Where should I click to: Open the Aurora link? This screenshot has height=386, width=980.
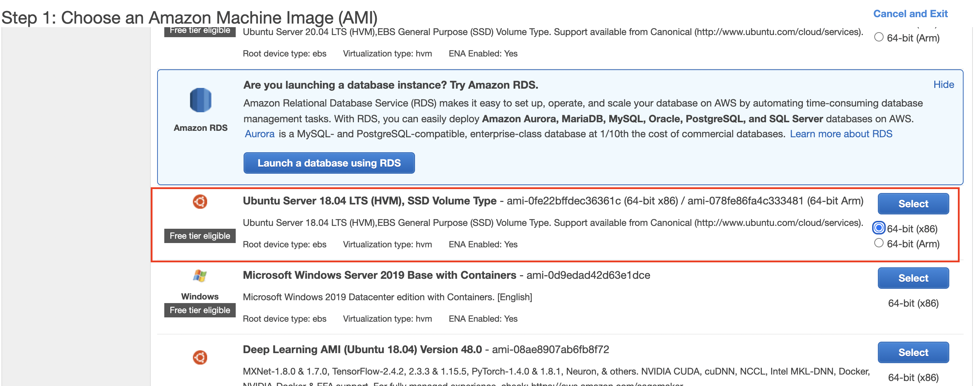(259, 134)
